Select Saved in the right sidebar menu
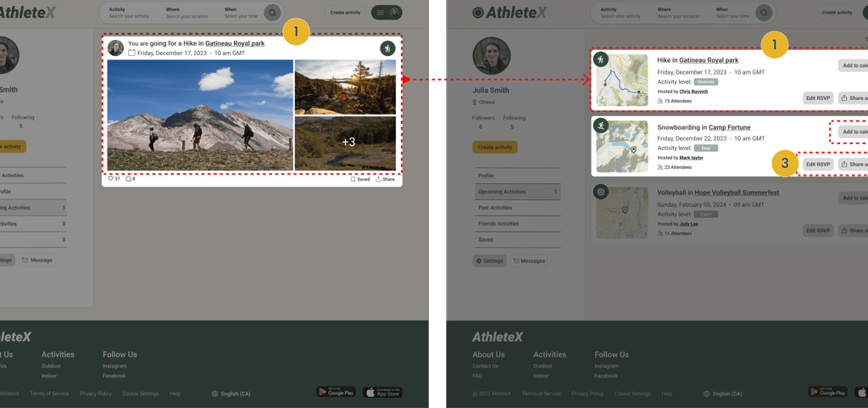This screenshot has width=868, height=408. click(518, 240)
